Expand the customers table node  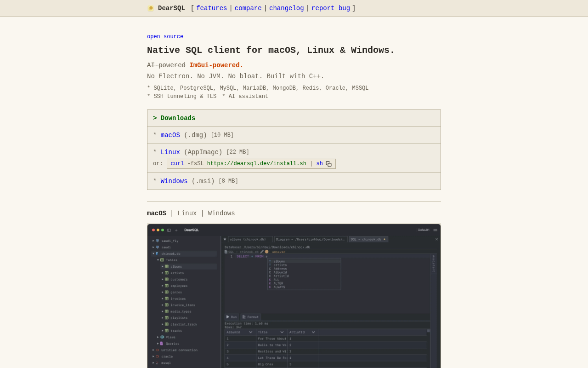162,279
